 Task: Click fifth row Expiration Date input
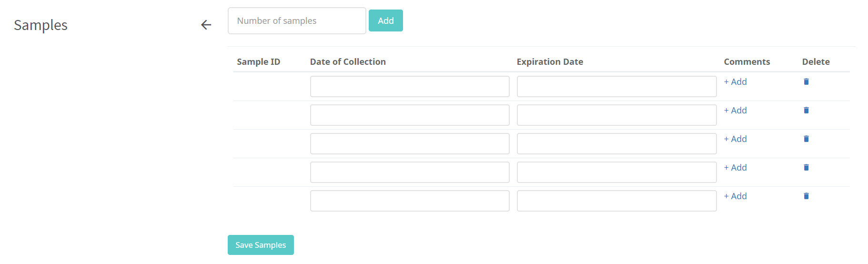click(616, 201)
